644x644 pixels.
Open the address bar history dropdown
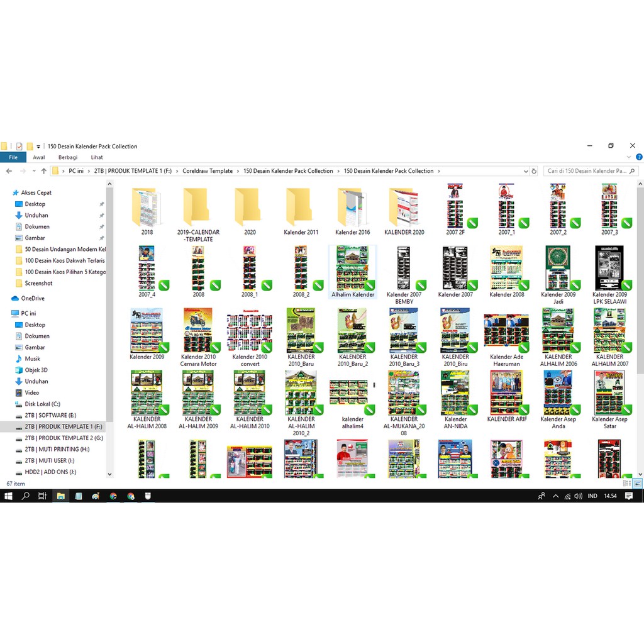coord(525,171)
